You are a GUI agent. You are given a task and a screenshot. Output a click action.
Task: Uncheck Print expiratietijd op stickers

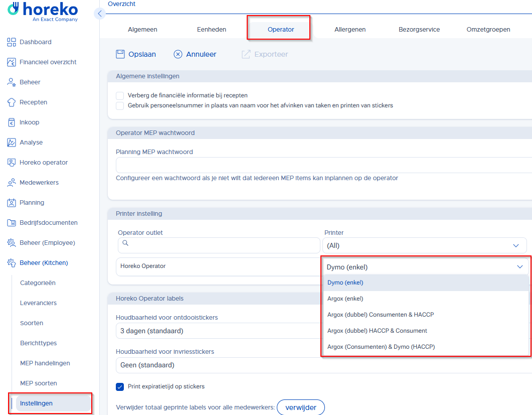(120, 387)
